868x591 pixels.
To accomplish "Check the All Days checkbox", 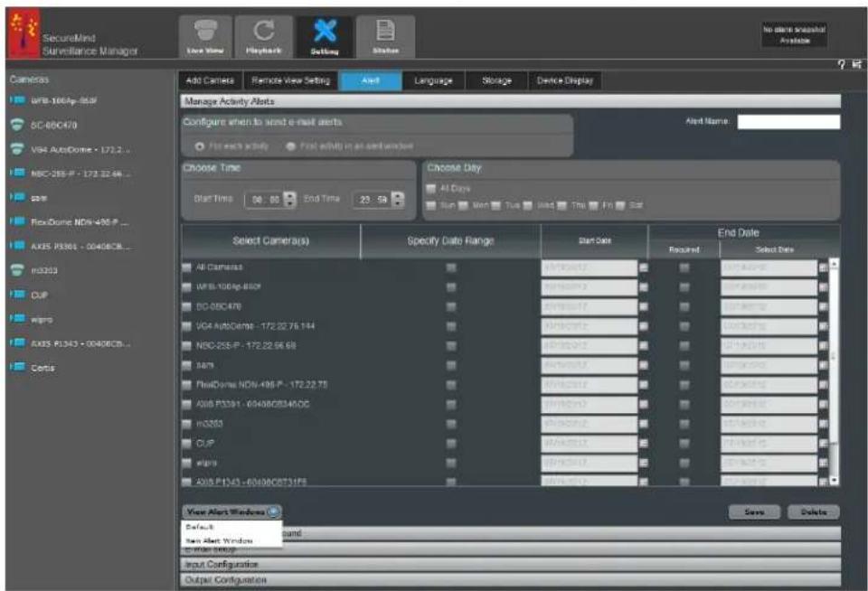I will [430, 189].
